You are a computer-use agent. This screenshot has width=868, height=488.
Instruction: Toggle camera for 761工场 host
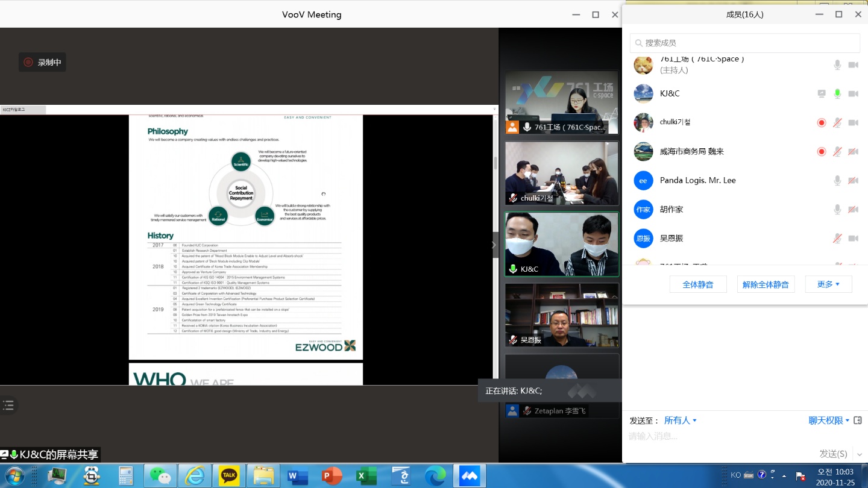[x=853, y=64]
